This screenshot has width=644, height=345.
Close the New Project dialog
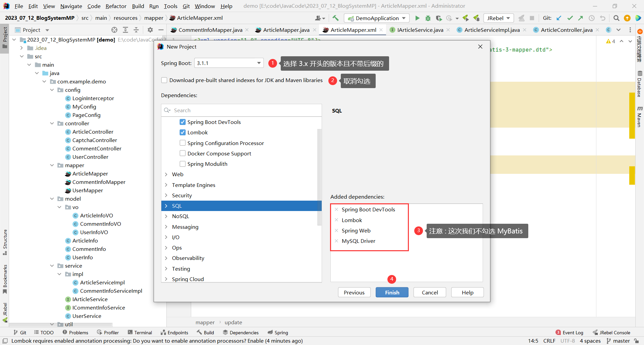(x=480, y=47)
